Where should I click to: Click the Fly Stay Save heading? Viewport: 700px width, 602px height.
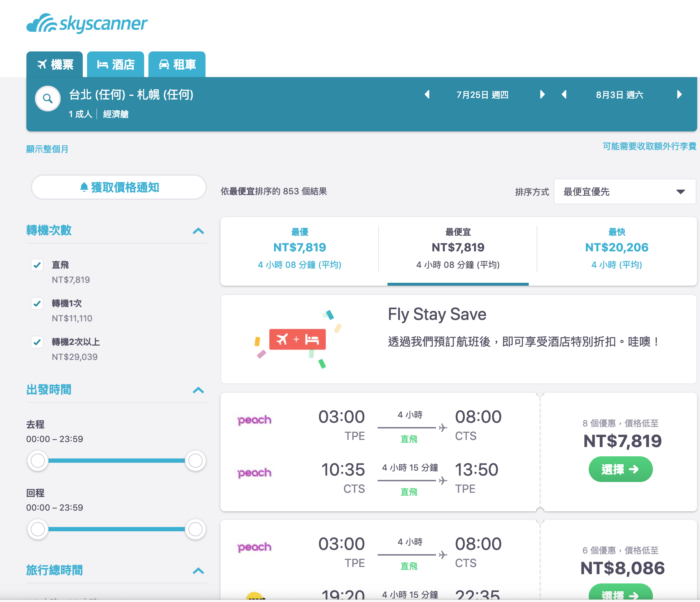(437, 315)
